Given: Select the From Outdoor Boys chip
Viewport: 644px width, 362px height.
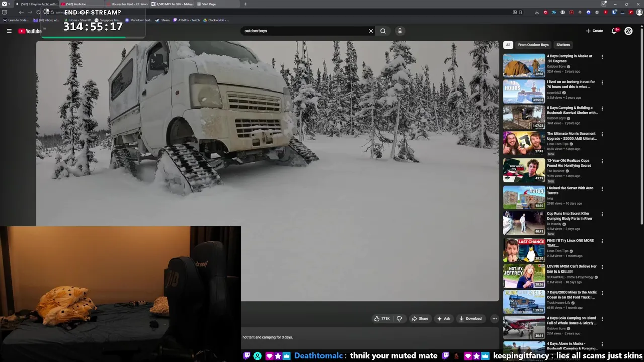Looking at the screenshot, I should tap(533, 45).
